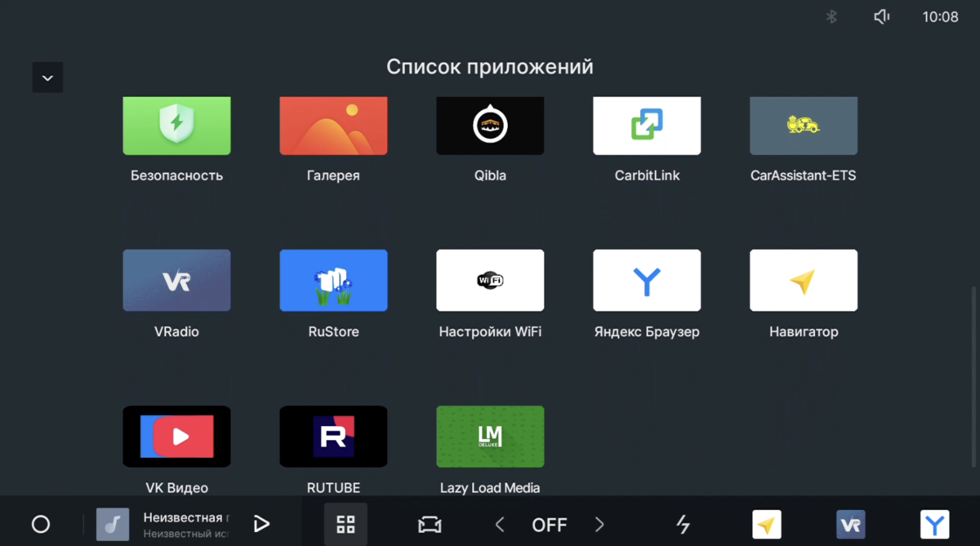980x546 pixels.
Task: Open the music note album thumbnail
Action: (113, 525)
